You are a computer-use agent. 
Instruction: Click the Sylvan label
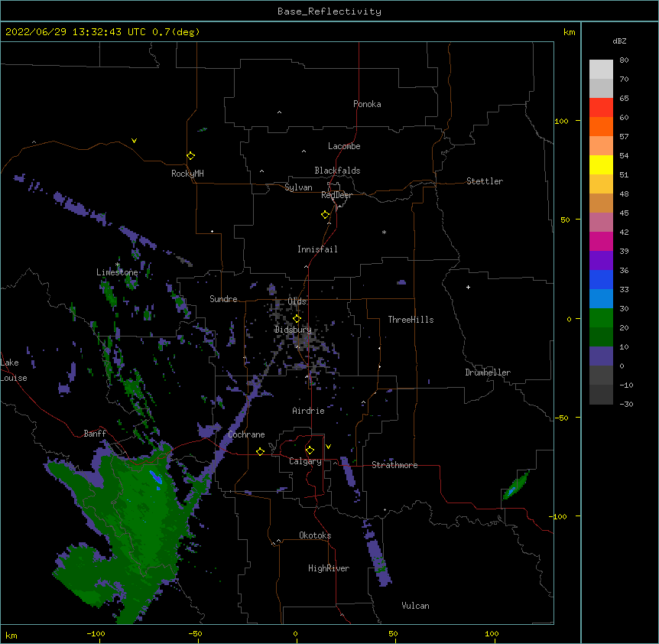298,187
